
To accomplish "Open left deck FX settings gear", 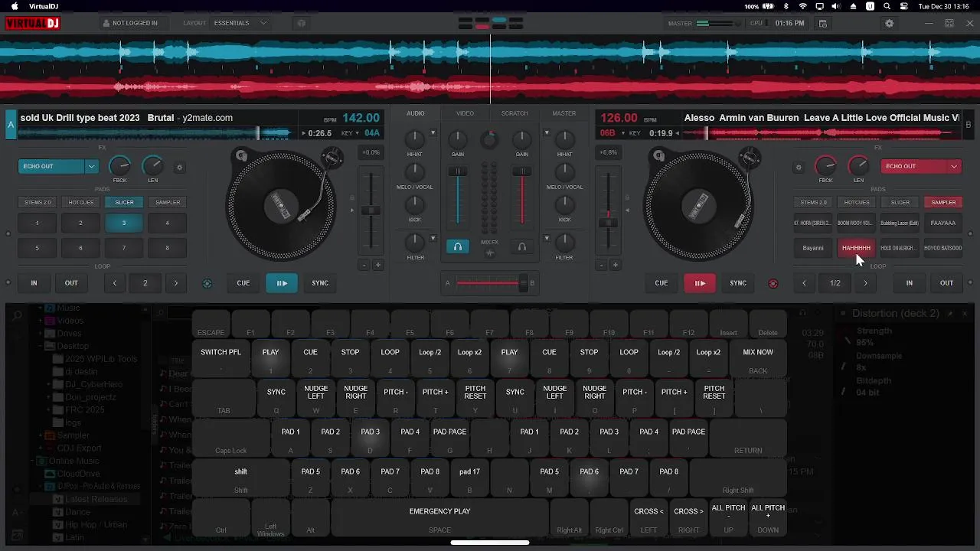I will click(x=180, y=167).
